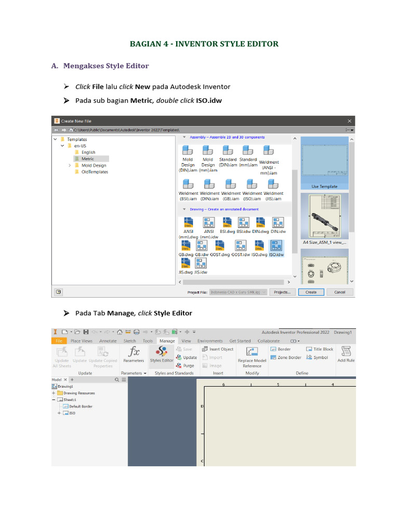
Task: Select the GB.idw template
Action: pyautogui.click(x=202, y=248)
